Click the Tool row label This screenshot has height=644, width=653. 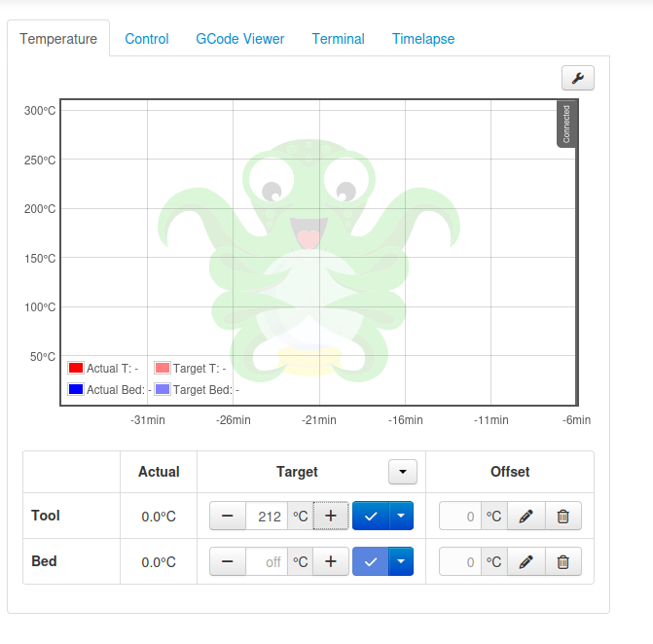coord(46,516)
